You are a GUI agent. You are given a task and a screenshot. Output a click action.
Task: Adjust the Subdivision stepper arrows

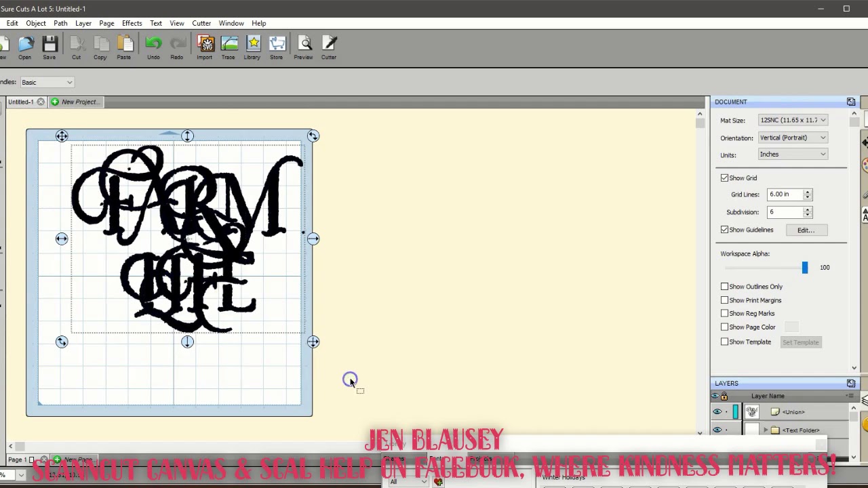tap(807, 212)
